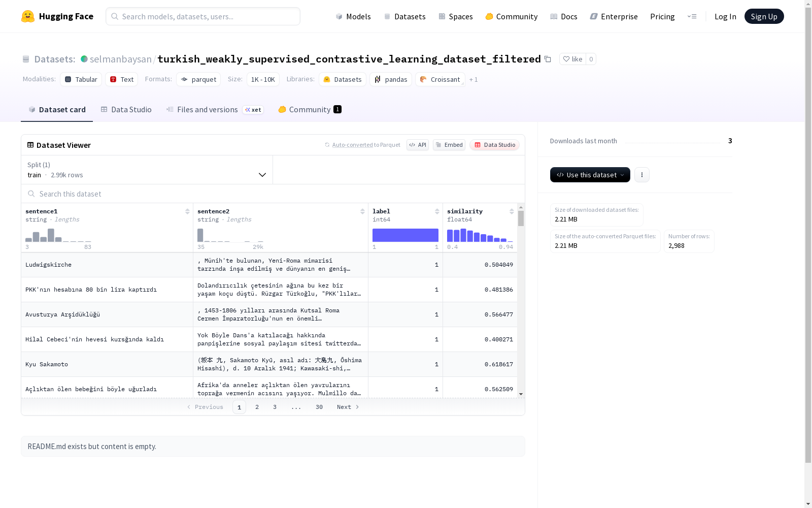Switch to the Data Studio tab
The image size is (812, 508).
point(126,110)
